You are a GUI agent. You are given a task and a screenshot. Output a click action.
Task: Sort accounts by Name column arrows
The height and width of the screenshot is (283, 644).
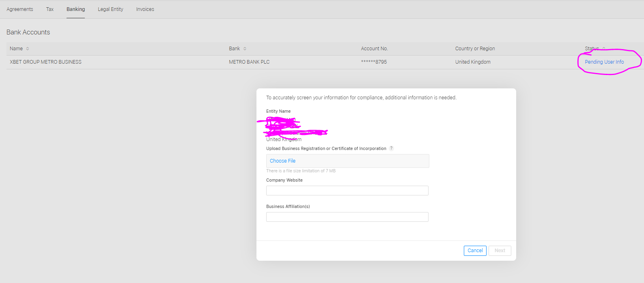(28, 49)
